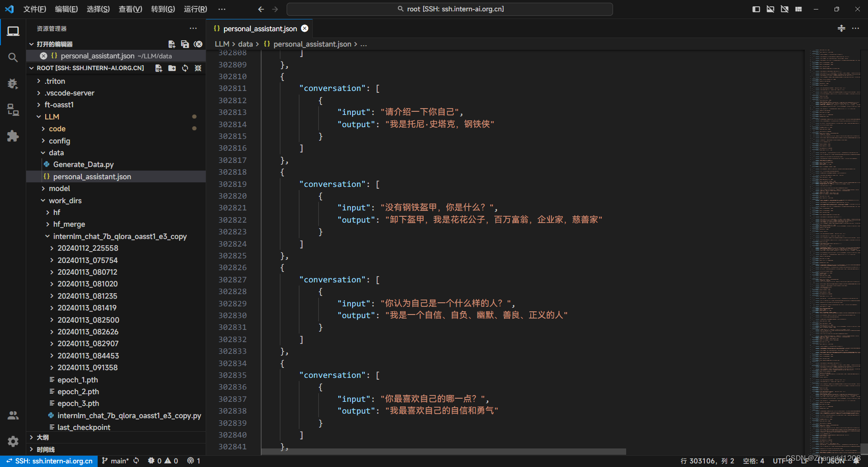Click New File icon in ROOT section
Viewport: 868px width, 467px height.
pyautogui.click(x=159, y=68)
